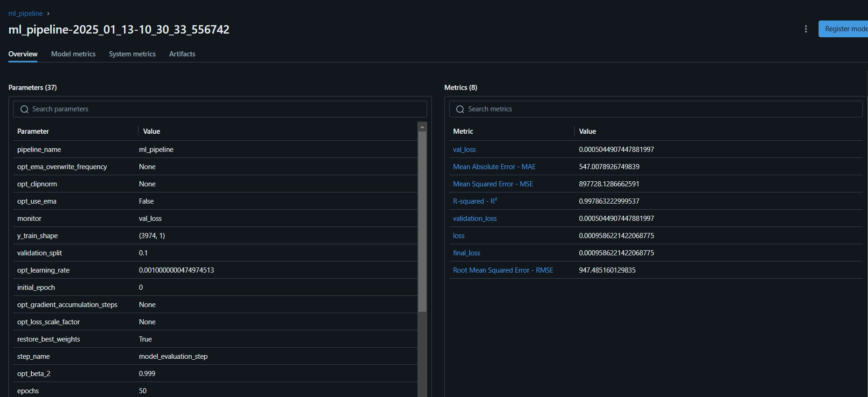
Task: Open the val_loss metric link
Action: pos(464,150)
